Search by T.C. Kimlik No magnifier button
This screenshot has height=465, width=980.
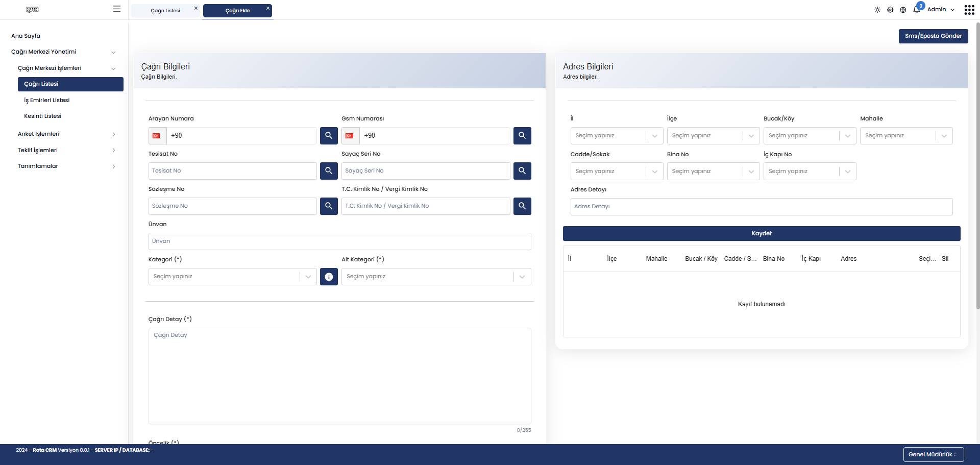click(x=522, y=206)
